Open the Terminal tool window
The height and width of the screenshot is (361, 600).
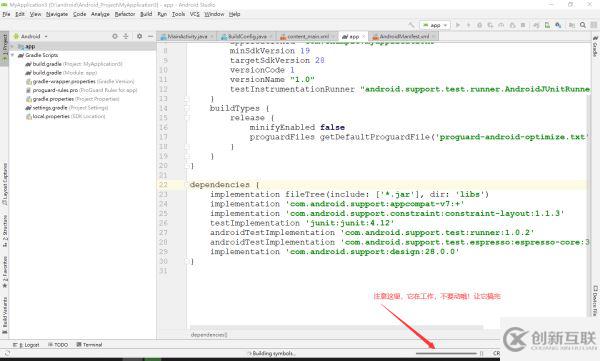coord(89,345)
